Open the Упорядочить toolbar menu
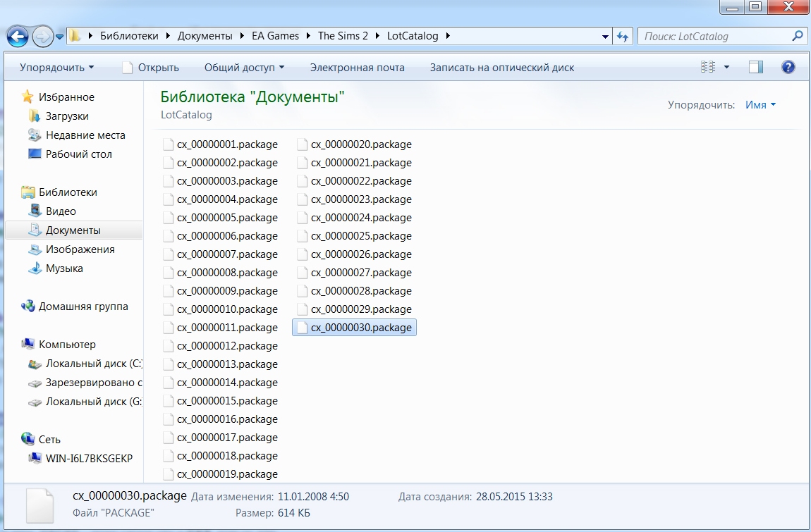Image resolution: width=811 pixels, height=532 pixels. (56, 68)
